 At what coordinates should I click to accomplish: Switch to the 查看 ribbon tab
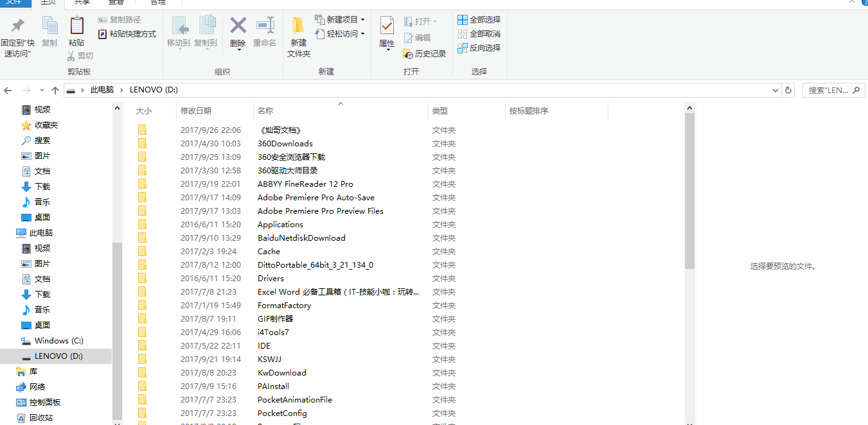coord(115,3)
